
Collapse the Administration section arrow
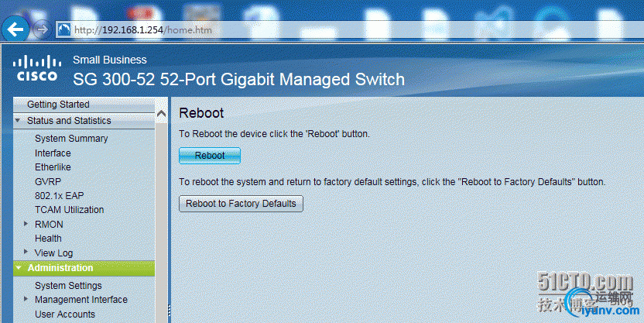coord(18,268)
